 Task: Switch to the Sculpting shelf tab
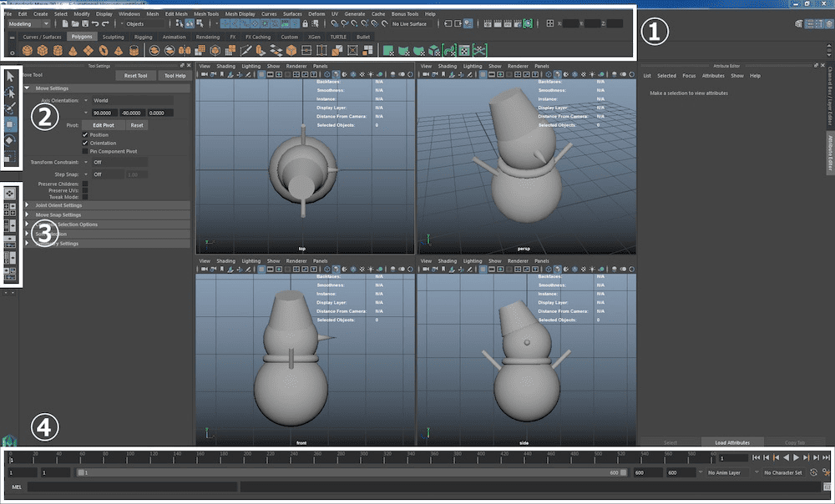(113, 38)
